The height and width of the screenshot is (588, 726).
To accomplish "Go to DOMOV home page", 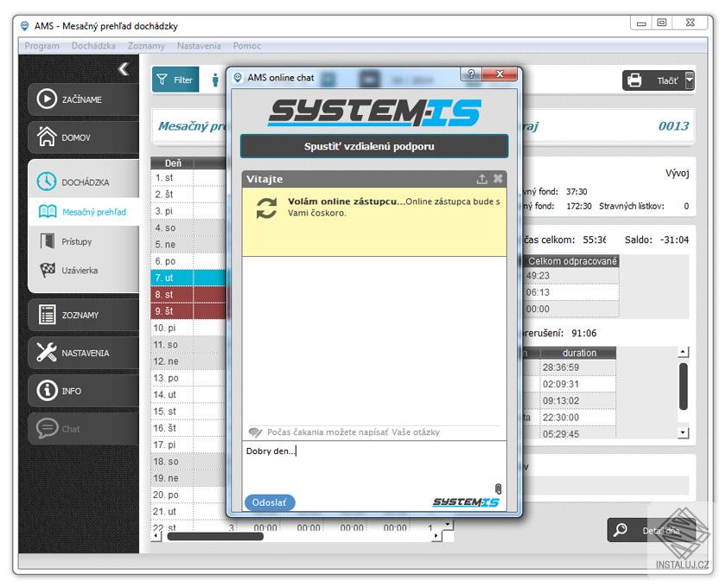I will (83, 137).
